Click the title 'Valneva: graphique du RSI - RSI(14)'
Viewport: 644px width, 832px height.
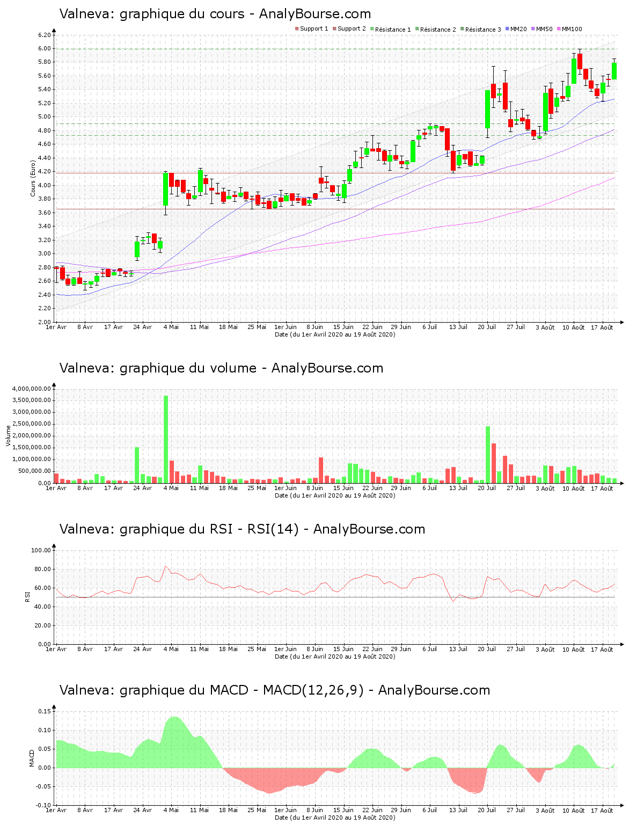179,529
